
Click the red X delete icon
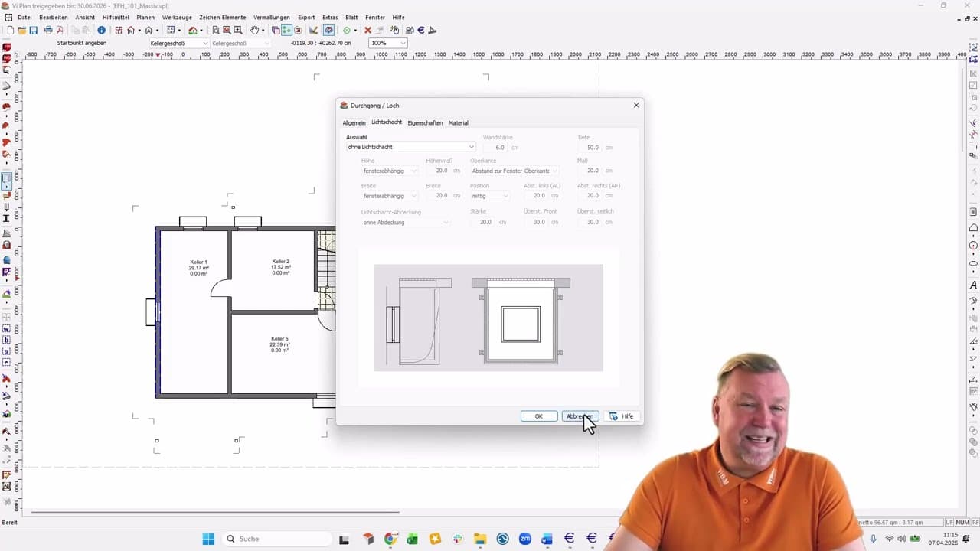coord(367,31)
